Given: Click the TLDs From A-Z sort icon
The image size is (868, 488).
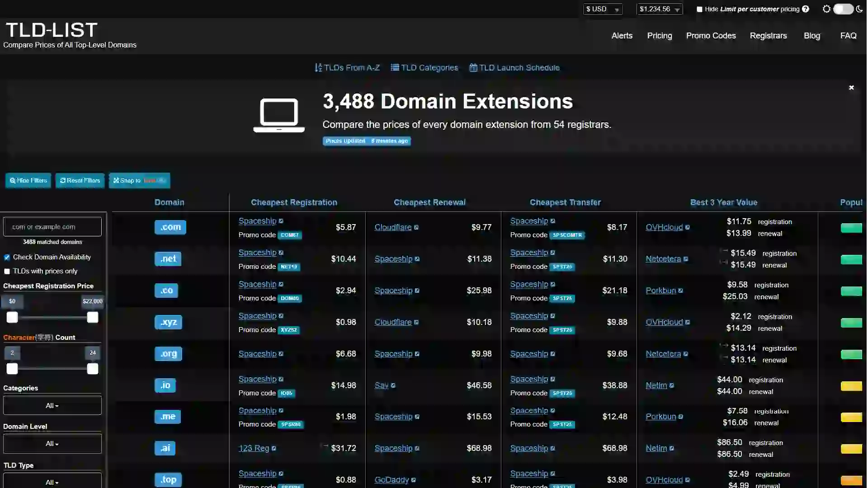Looking at the screenshot, I should 318,68.
